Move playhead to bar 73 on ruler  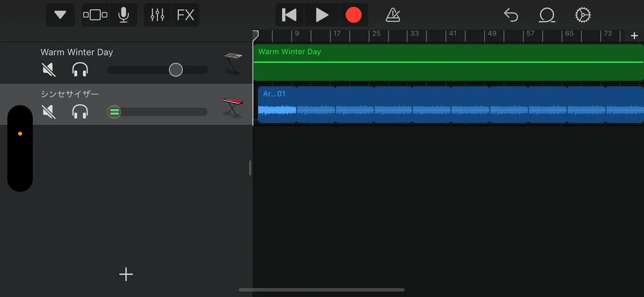click(608, 33)
